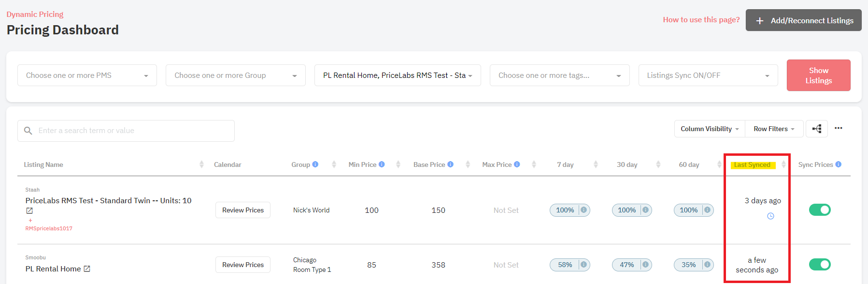Click info icon on Staah 60 day 100% badge

(707, 210)
